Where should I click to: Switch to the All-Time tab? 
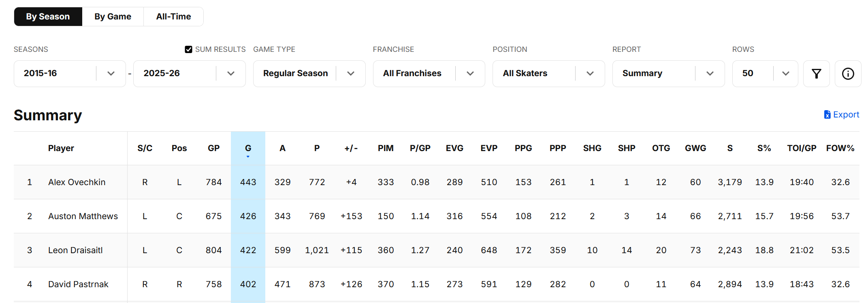point(173,17)
